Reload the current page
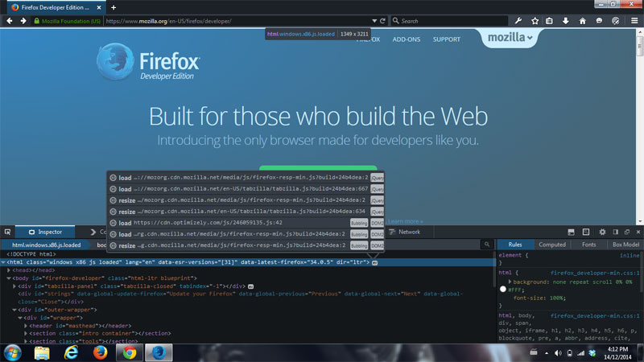Viewport: 644px width, 362px height. click(382, 21)
